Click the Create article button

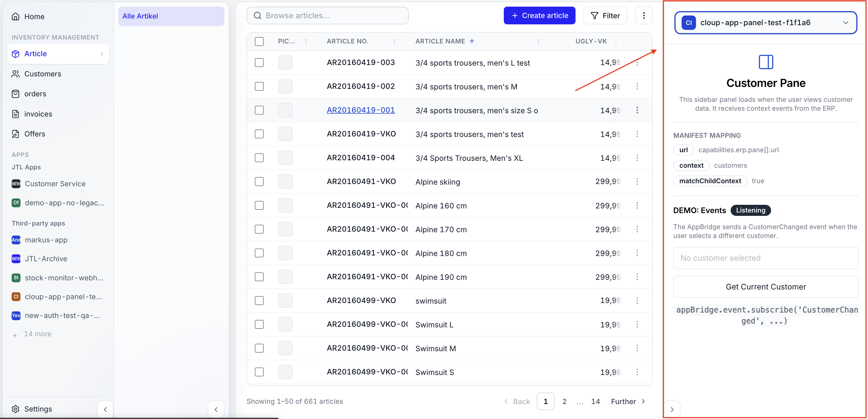coord(540,15)
